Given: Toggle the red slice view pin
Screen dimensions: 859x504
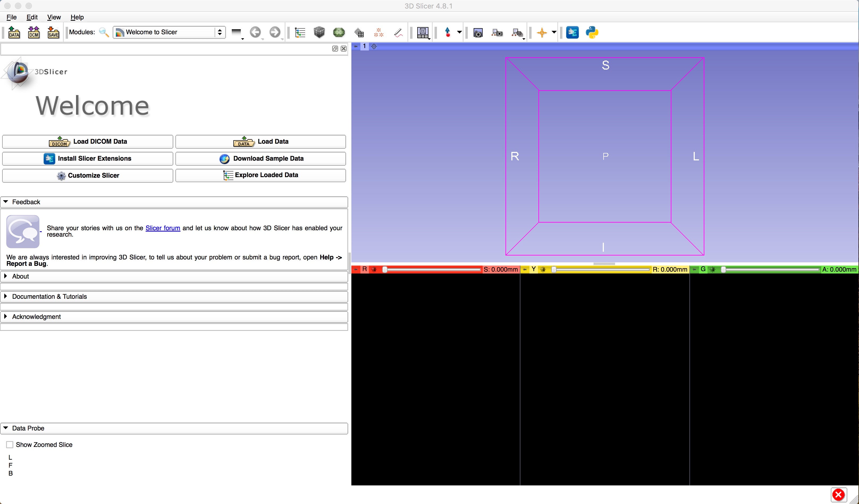Looking at the screenshot, I should 356,269.
